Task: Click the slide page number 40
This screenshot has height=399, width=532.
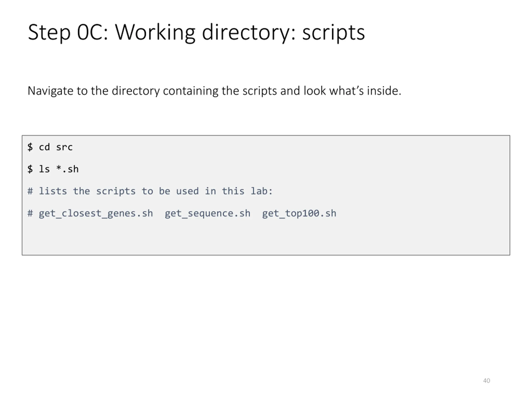Action: tap(486, 381)
